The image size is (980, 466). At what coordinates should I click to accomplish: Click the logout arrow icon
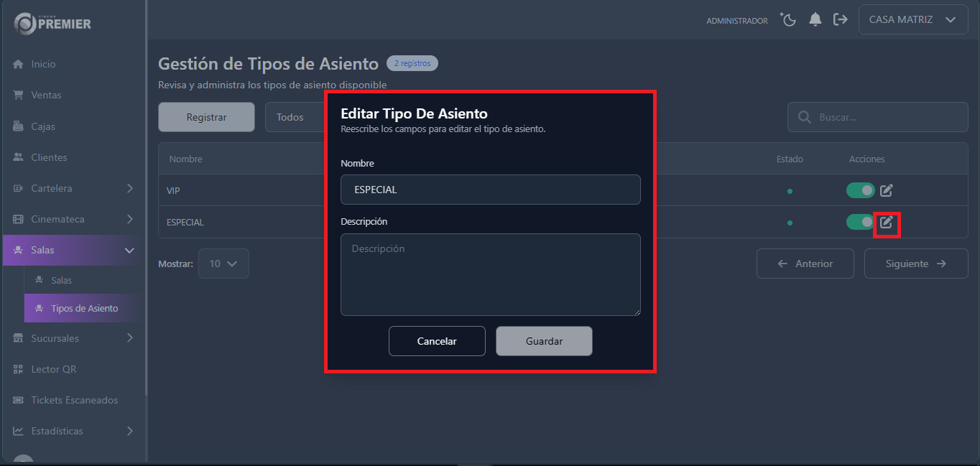(841, 19)
